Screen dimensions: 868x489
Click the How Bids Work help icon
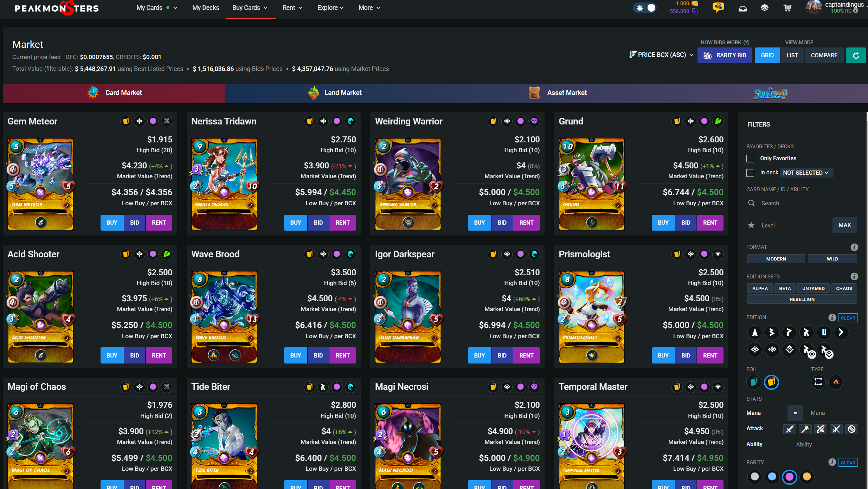coord(746,42)
